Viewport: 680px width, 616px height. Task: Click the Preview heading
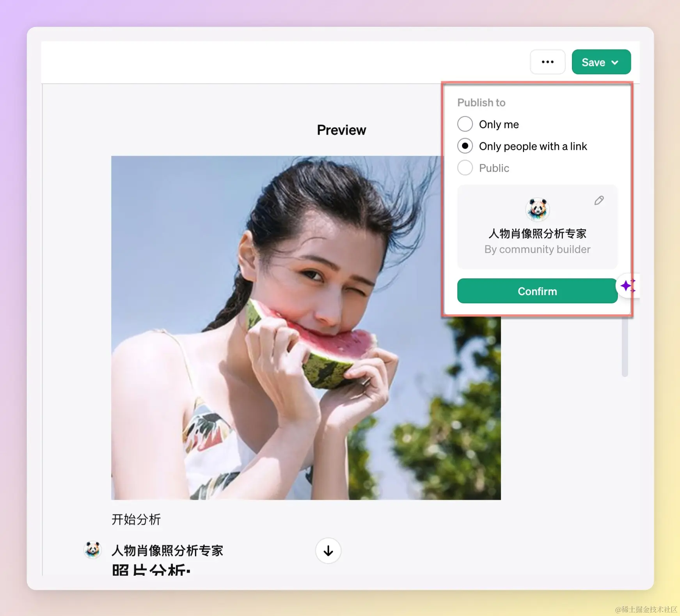pyautogui.click(x=341, y=130)
